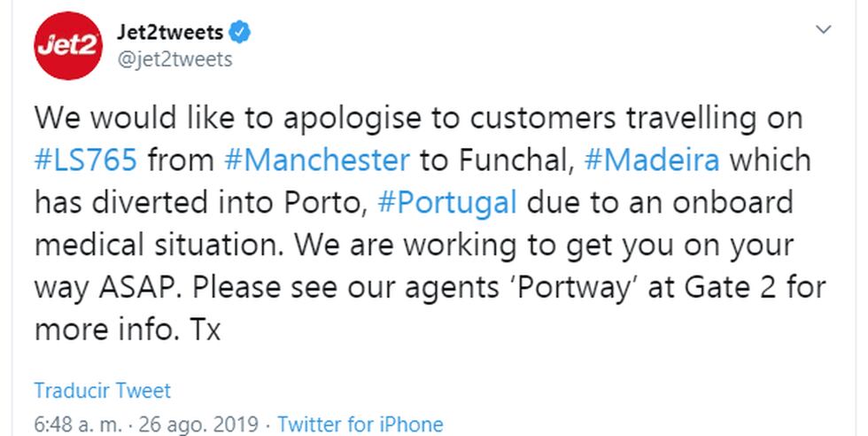Click the @jet2tweets handle

(174, 59)
